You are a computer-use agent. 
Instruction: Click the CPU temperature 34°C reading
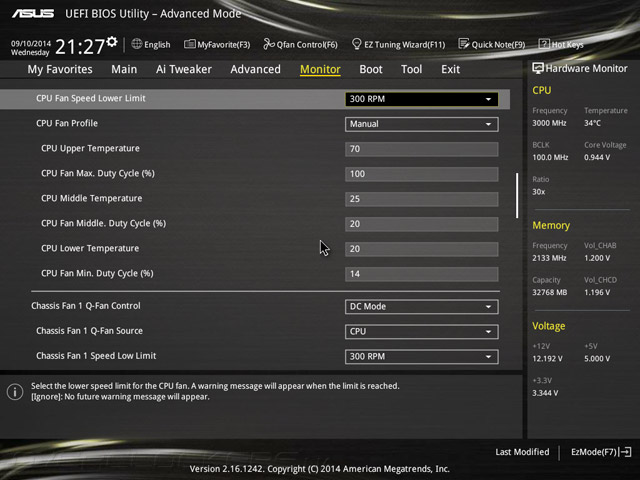[592, 123]
